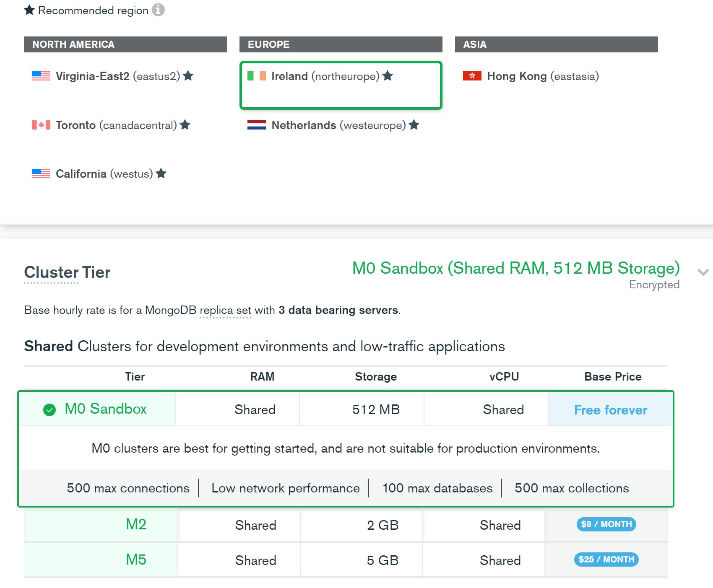Click the replica set link

pos(225,310)
